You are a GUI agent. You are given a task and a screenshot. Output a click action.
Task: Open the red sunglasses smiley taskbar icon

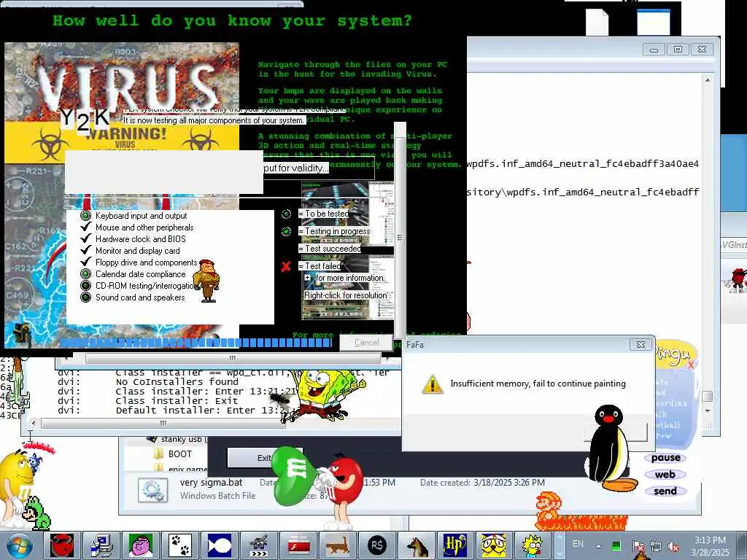click(62, 545)
